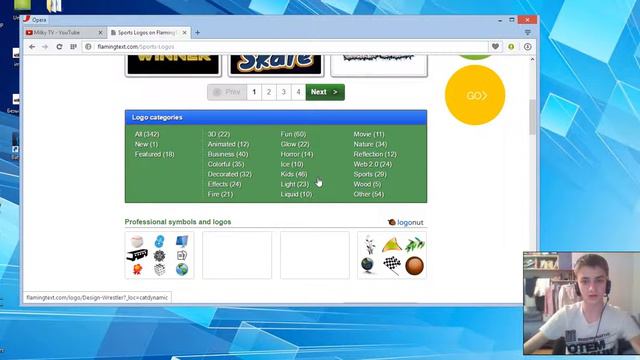640x360 pixels.
Task: Open the Decorated (32) category
Action: pyautogui.click(x=229, y=174)
